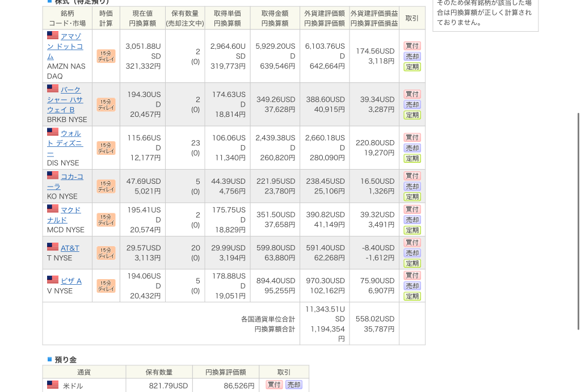Click 定期 button for MCD
581x392 pixels.
(412, 230)
